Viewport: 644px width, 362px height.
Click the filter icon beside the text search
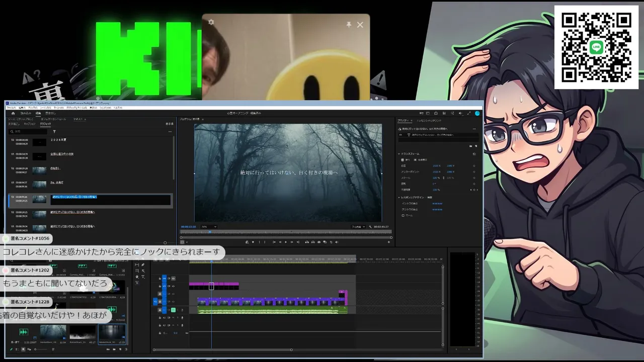point(54,132)
